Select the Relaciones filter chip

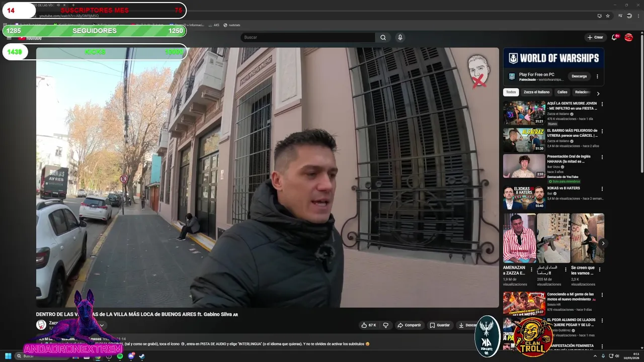pos(583,92)
